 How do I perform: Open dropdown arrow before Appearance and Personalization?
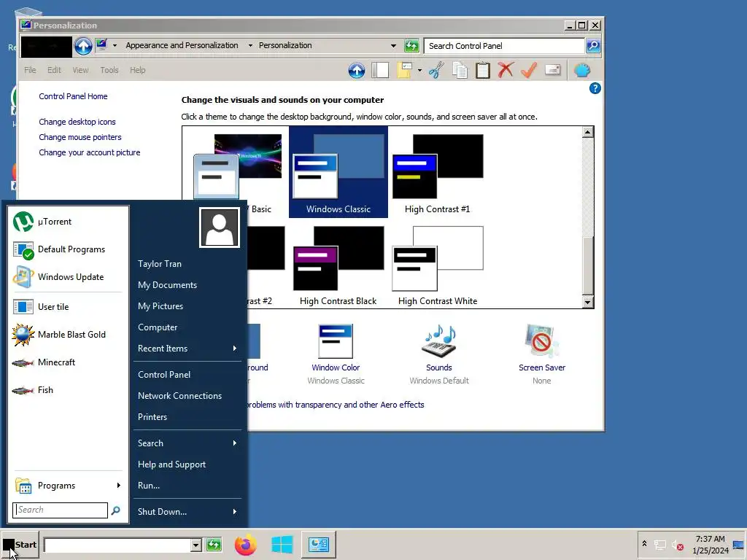coord(115,46)
